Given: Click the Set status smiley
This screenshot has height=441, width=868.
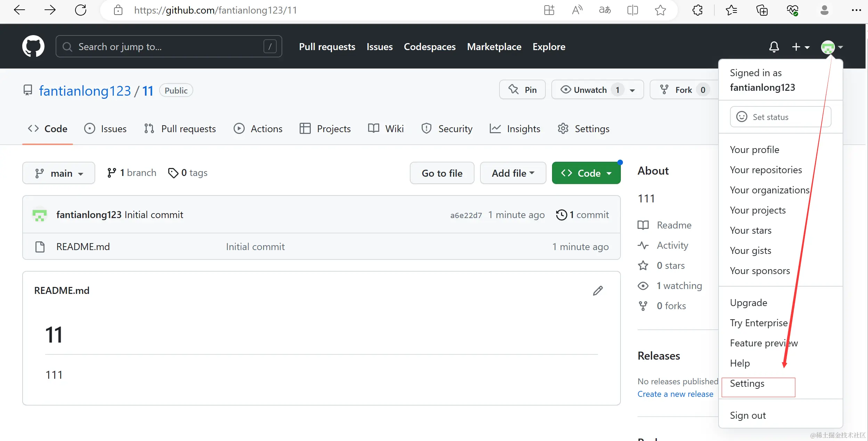Looking at the screenshot, I should click(741, 117).
